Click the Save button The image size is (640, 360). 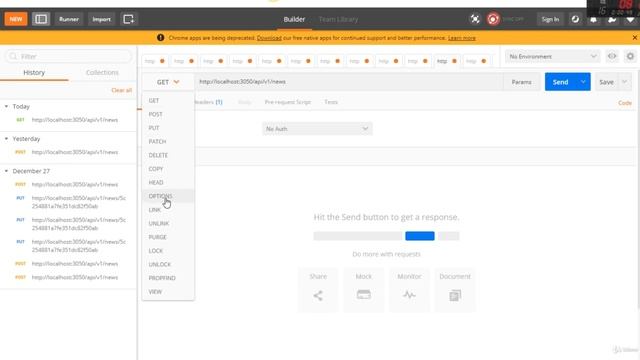607,82
